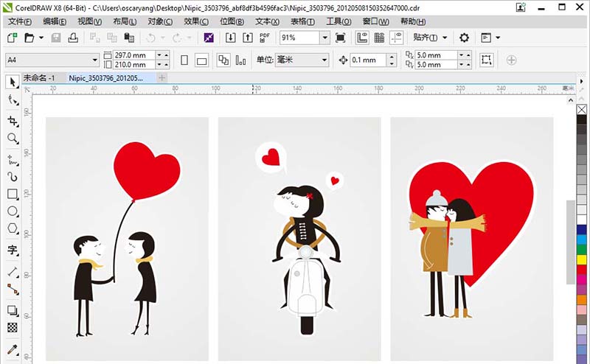Select the Crop tool in toolbox
This screenshot has height=364, width=590.
[12, 121]
